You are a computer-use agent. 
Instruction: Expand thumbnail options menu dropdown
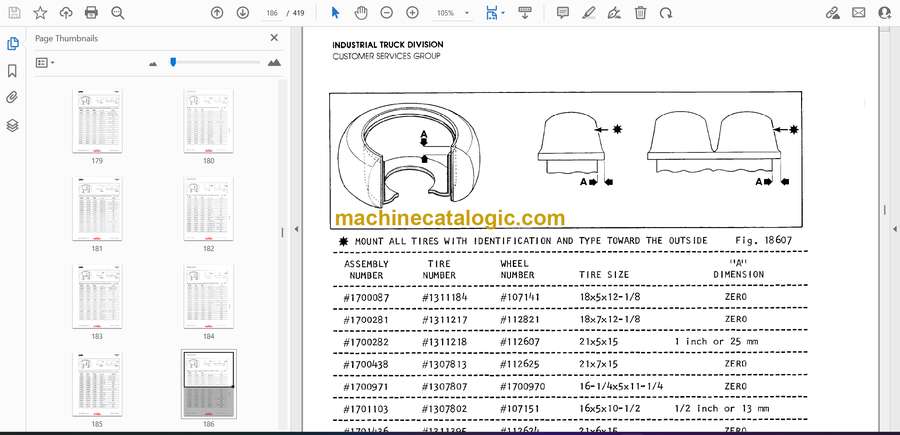click(44, 62)
